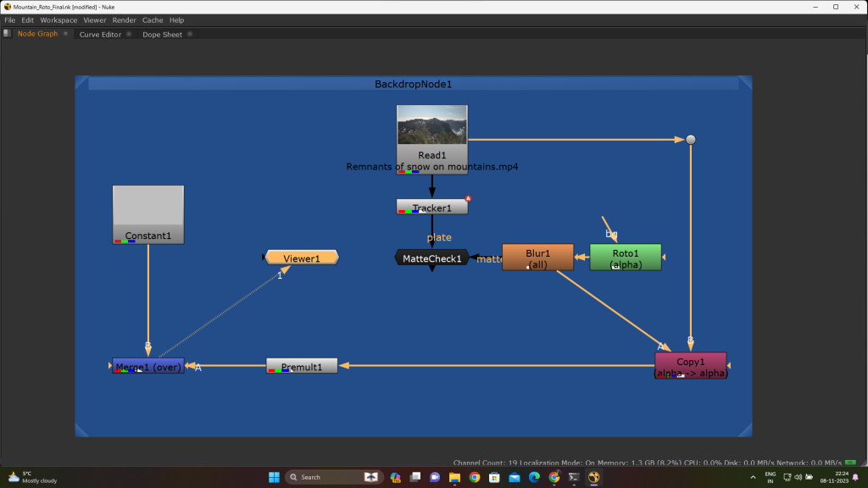Viewport: 868px width, 488px height.
Task: Open Google Chrome from the taskbar
Action: point(475,477)
